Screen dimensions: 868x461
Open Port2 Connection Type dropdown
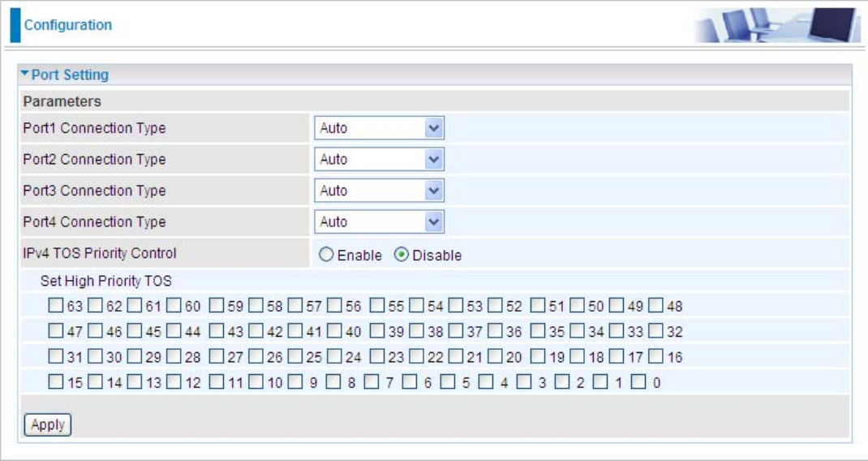(x=379, y=159)
